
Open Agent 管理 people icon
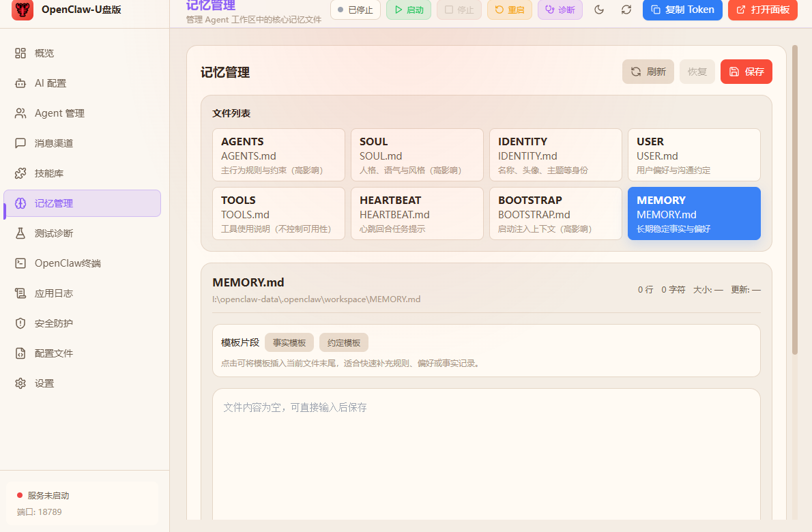[20, 113]
